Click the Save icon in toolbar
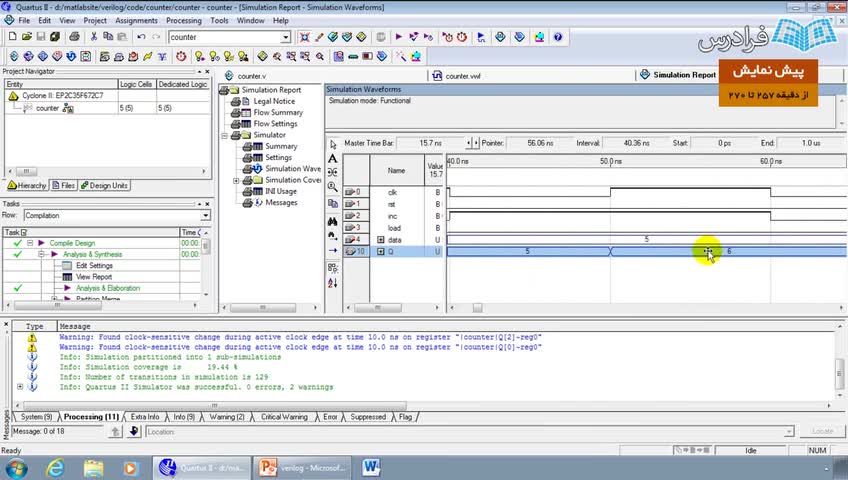The height and width of the screenshot is (480, 848). [41, 37]
